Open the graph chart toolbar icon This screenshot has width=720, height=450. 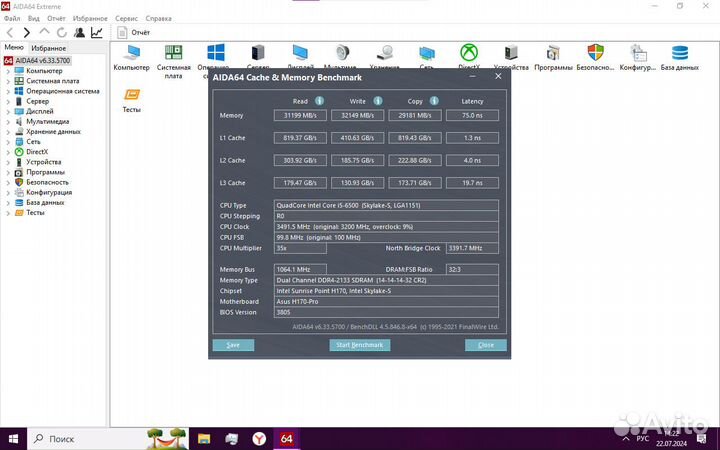(97, 33)
